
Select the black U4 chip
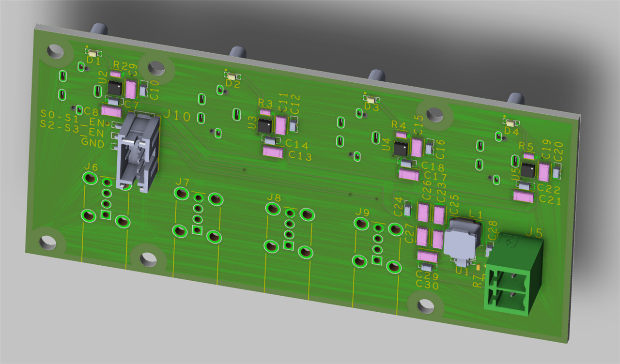coord(401,148)
